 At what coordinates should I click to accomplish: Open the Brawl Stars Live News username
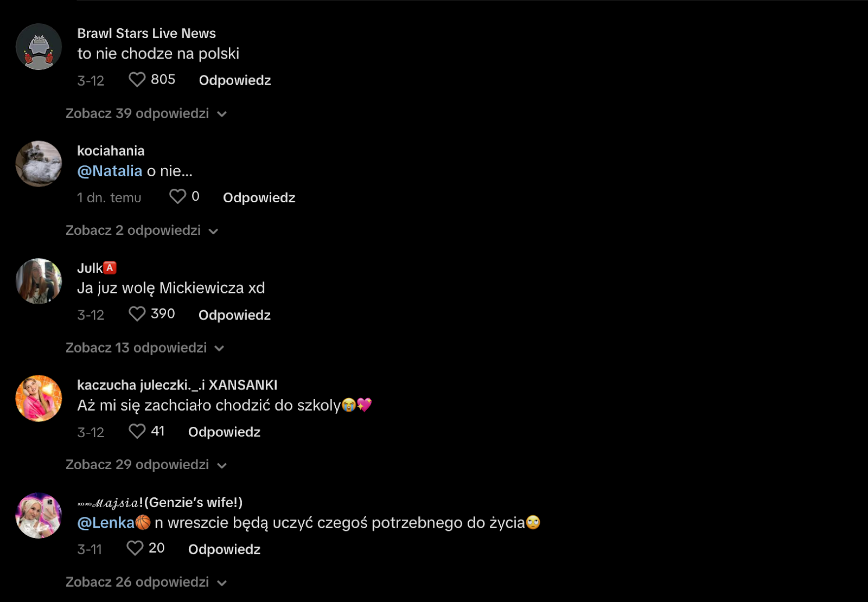tap(146, 33)
